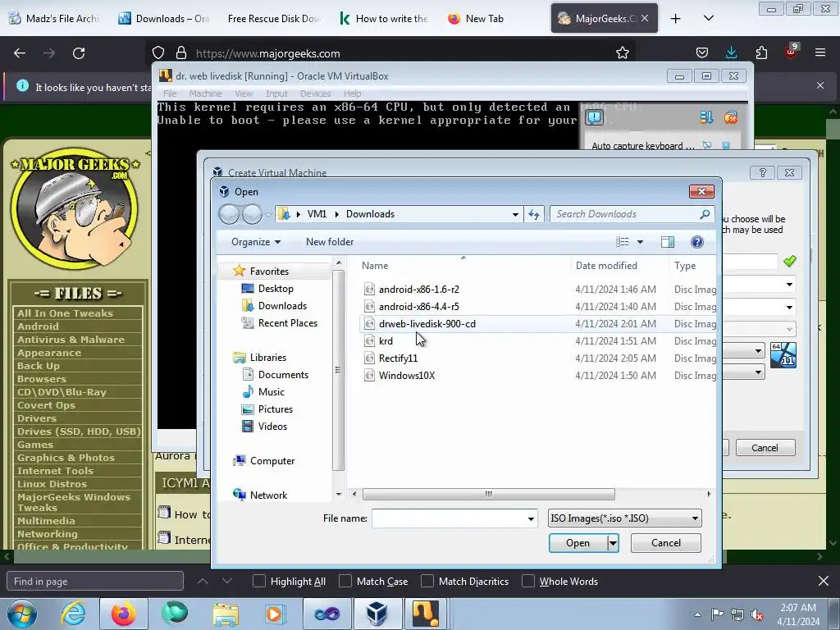Go back in the Open dialog

(x=229, y=214)
